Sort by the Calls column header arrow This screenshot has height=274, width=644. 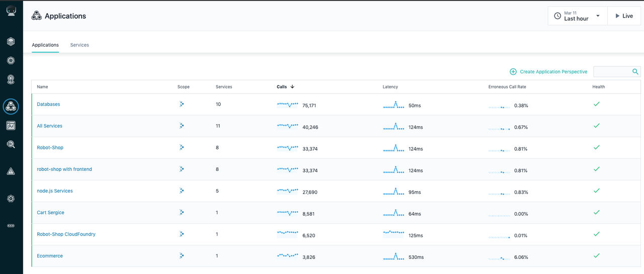pyautogui.click(x=292, y=87)
